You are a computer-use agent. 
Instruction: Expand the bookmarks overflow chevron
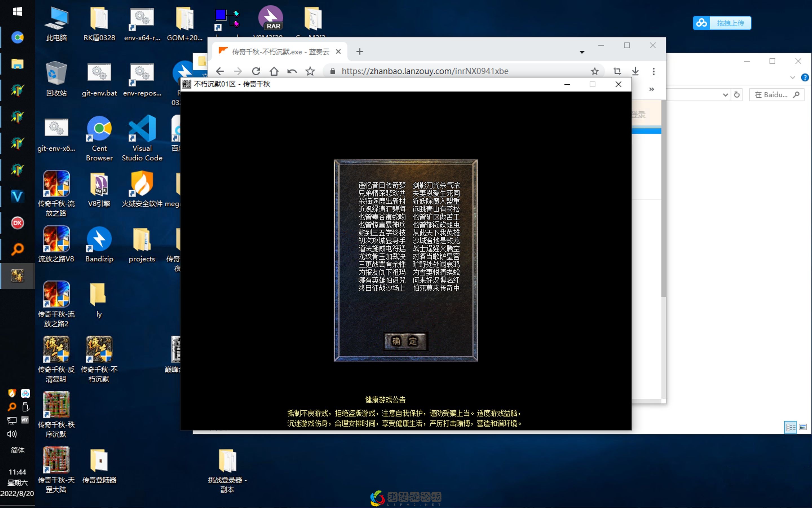[652, 89]
